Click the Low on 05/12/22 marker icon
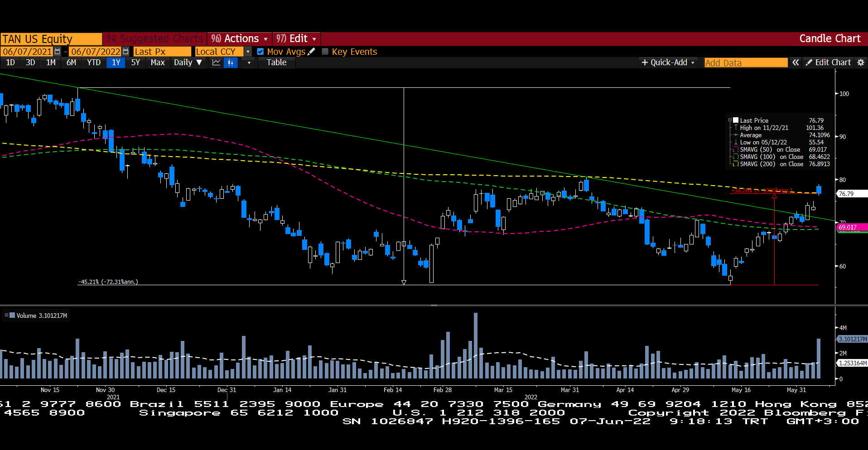This screenshot has height=450, width=868. (x=736, y=142)
